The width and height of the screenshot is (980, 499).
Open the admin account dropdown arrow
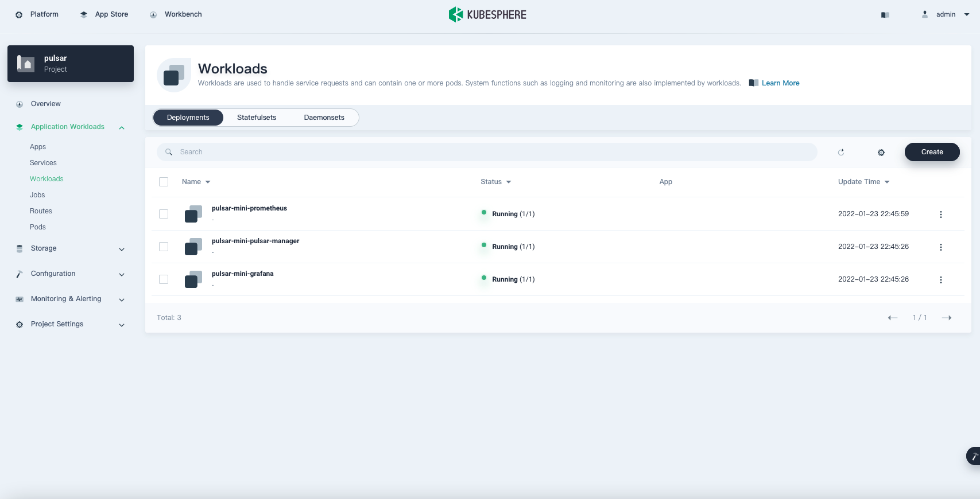coord(967,15)
